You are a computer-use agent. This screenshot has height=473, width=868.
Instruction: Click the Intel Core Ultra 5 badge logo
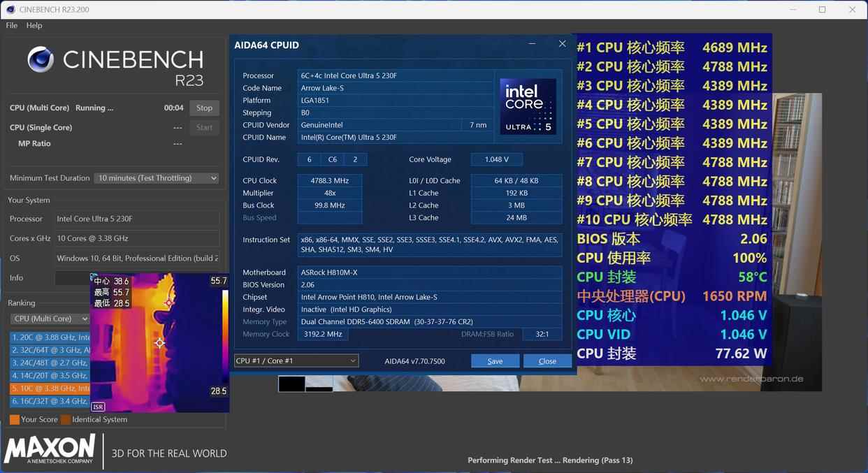(x=528, y=107)
